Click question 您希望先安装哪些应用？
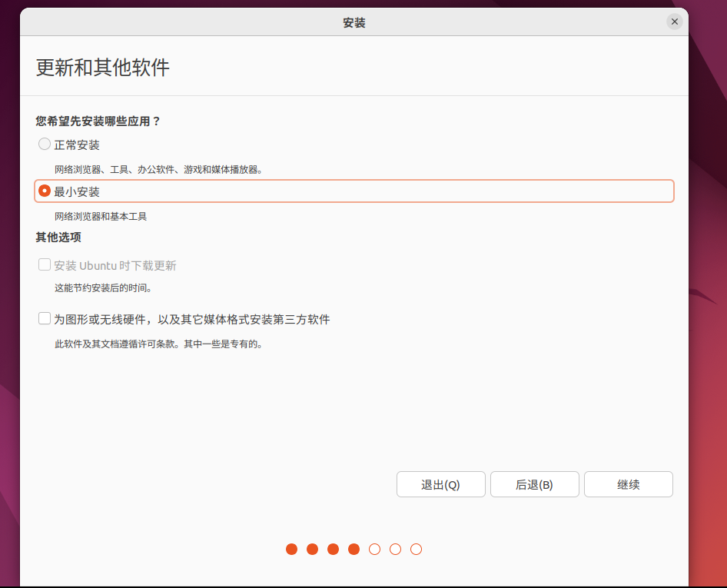Screen dimensions: 727x588 pos(98,121)
